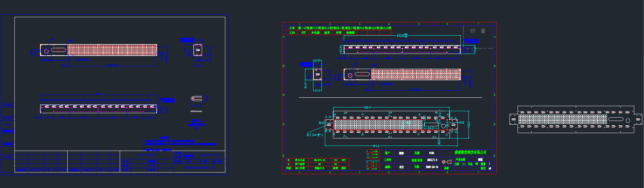Screen dimensions: 644x188
Task: Pick the B (34个) leader label
Action: pos(315,135)
